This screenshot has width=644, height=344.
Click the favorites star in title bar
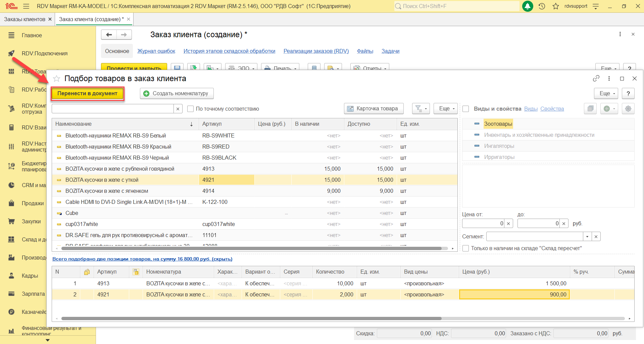[556, 6]
